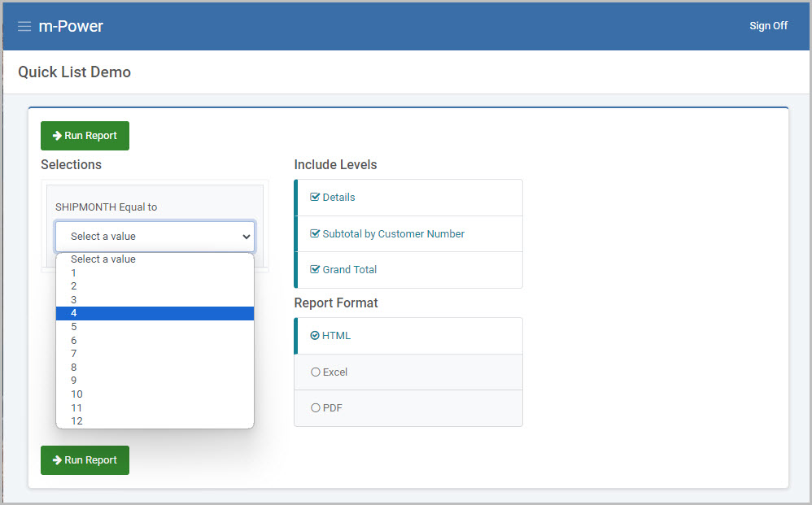This screenshot has height=505, width=812.
Task: Toggle the Details checkbox
Action: 315,197
